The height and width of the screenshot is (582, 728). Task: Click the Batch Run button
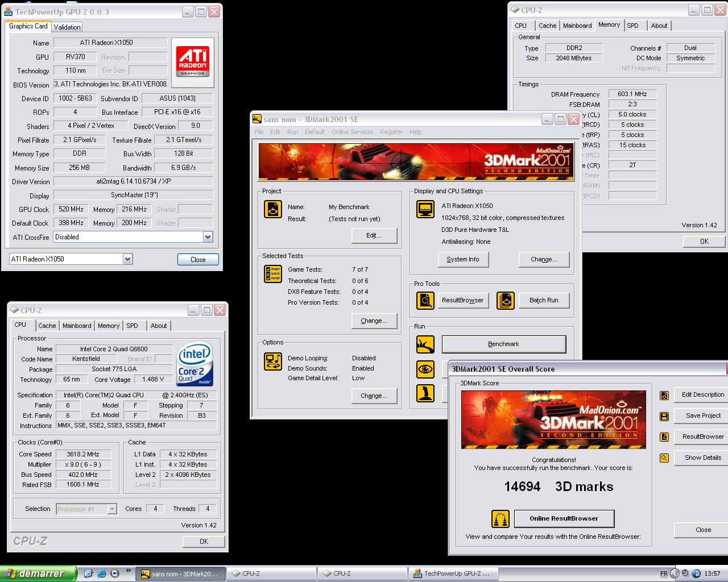coord(544,300)
